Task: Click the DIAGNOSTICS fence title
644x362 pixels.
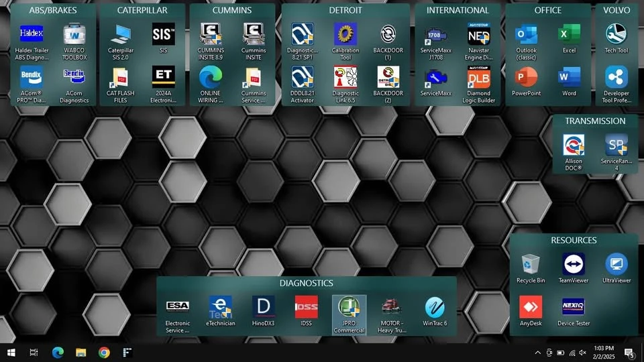Action: tap(306, 283)
